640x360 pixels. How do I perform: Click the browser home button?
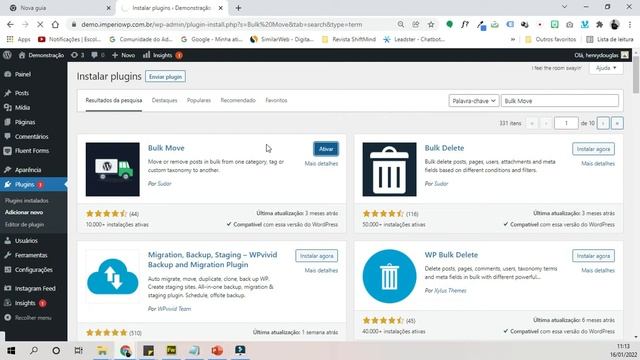55,24
